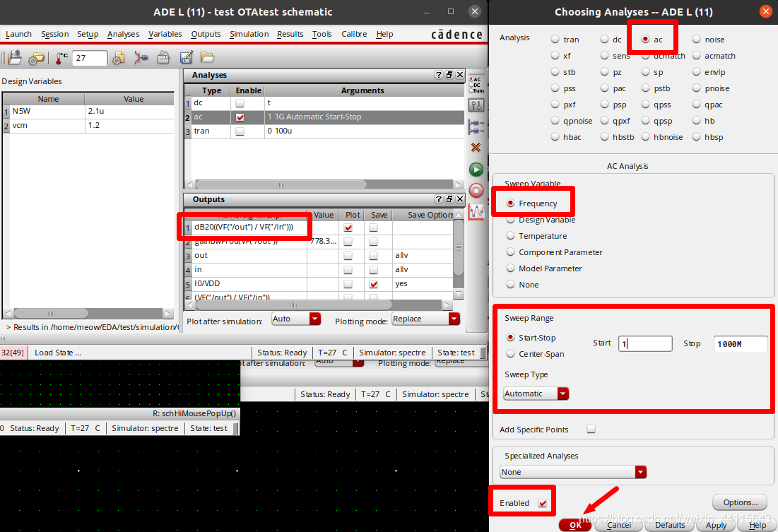The width and height of the screenshot is (778, 532).
Task: Select Design Variable sweep radio button
Action: [x=511, y=220]
